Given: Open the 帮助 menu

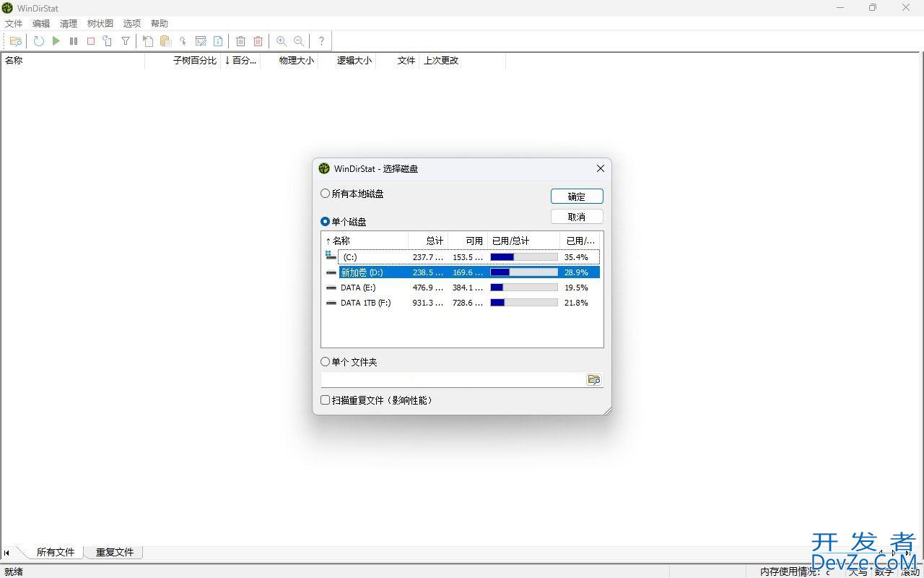Looking at the screenshot, I should (x=160, y=23).
